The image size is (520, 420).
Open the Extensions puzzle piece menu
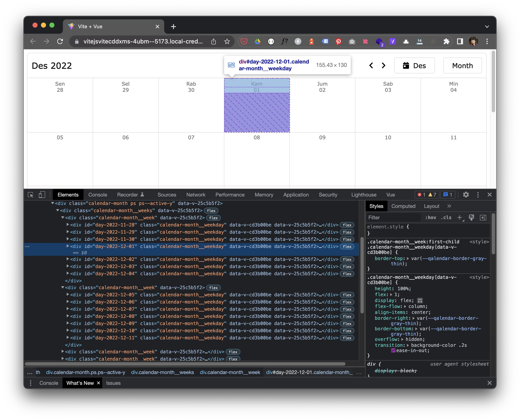click(446, 41)
